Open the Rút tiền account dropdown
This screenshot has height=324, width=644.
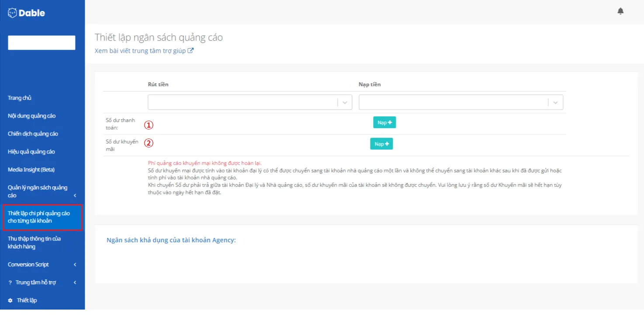[250, 102]
